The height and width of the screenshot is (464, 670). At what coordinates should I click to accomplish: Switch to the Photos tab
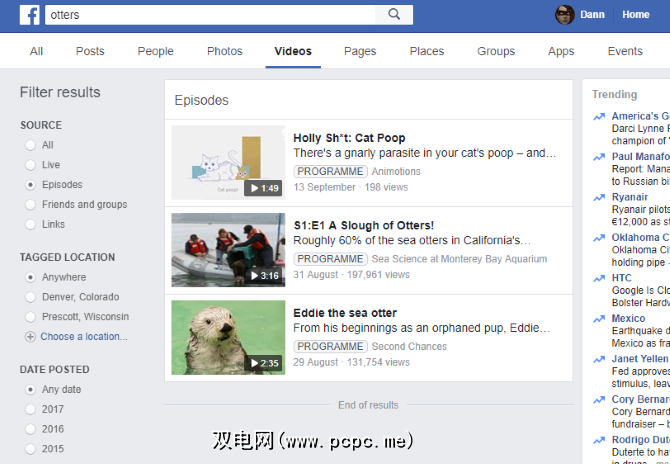click(x=224, y=51)
